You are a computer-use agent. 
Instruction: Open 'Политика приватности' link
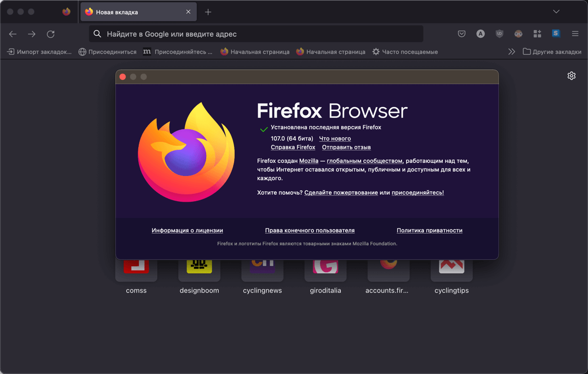tap(429, 230)
